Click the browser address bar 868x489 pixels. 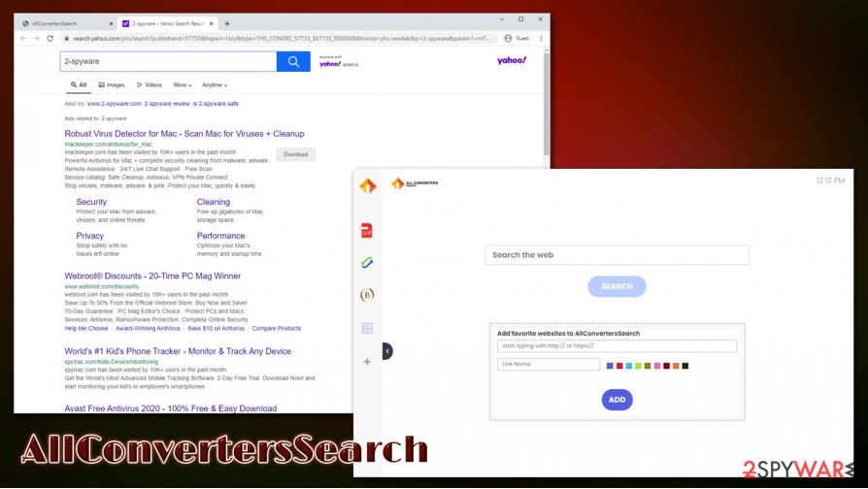[x=280, y=38]
